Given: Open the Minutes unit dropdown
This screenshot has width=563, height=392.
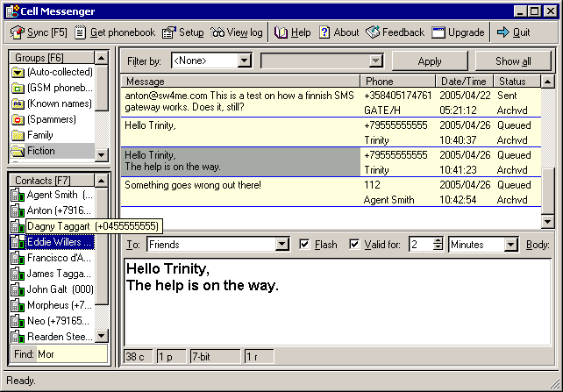Looking at the screenshot, I should pyautogui.click(x=510, y=244).
